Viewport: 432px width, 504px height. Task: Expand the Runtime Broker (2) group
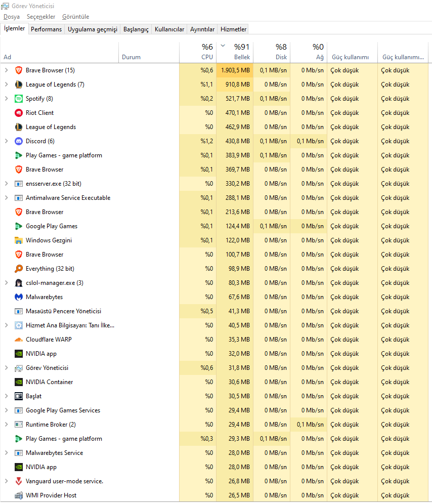pyautogui.click(x=7, y=424)
